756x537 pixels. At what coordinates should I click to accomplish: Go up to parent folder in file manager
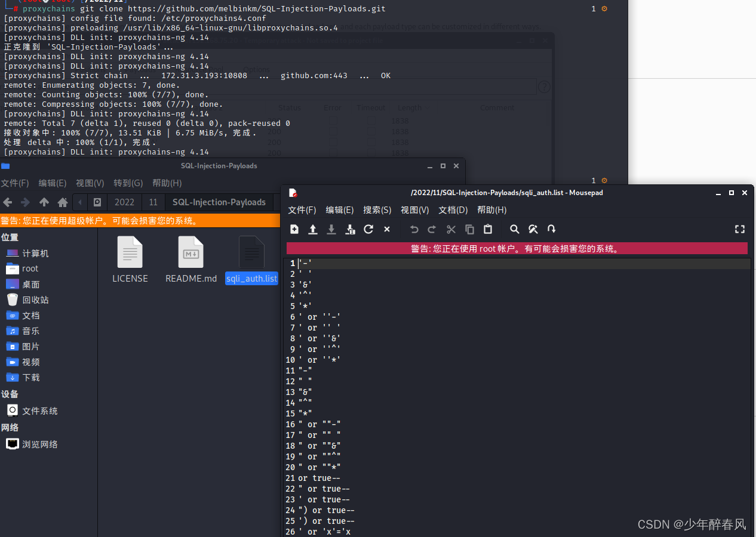coord(44,202)
